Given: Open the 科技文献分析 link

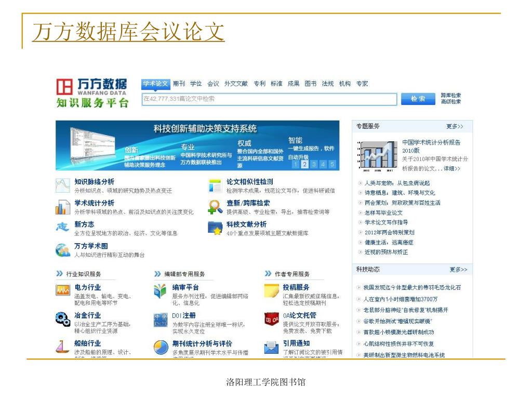Looking at the screenshot, I should (x=247, y=224).
